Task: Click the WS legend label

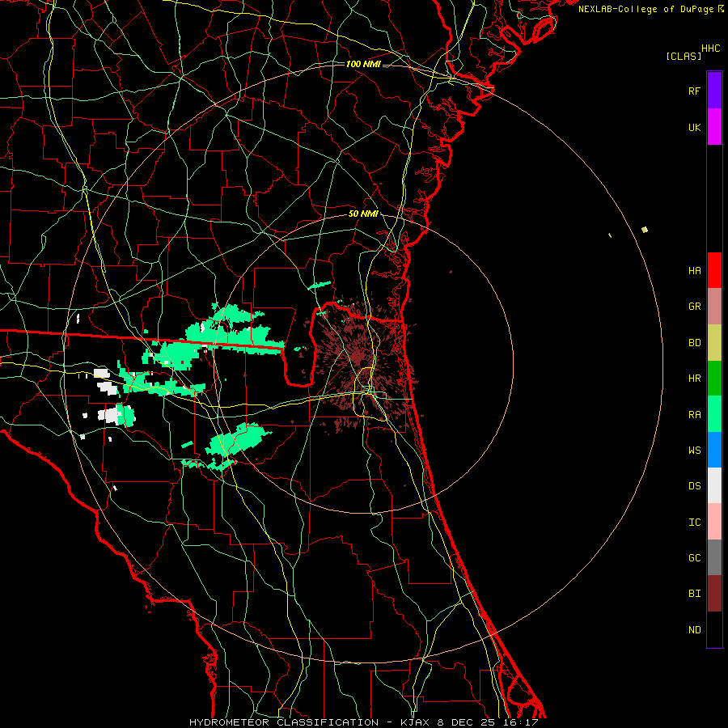Action: point(694,450)
